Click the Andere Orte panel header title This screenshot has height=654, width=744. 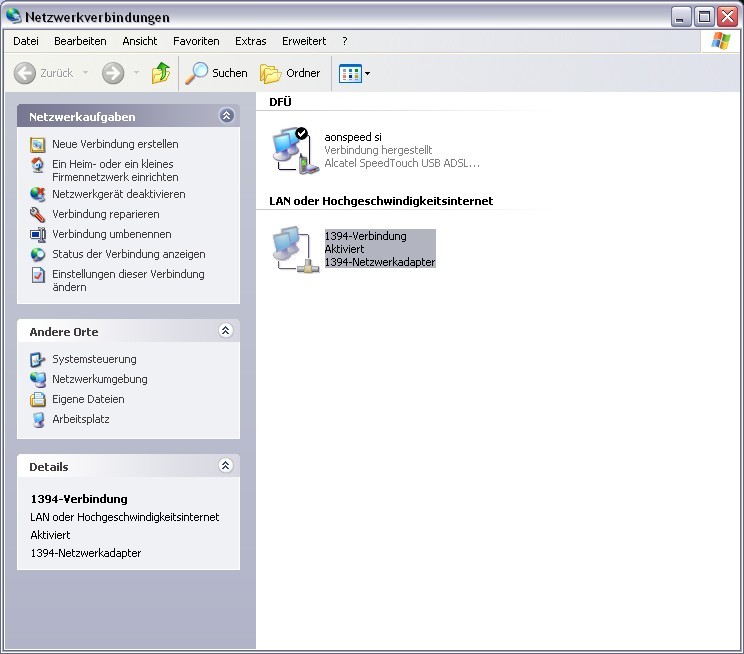tap(64, 332)
